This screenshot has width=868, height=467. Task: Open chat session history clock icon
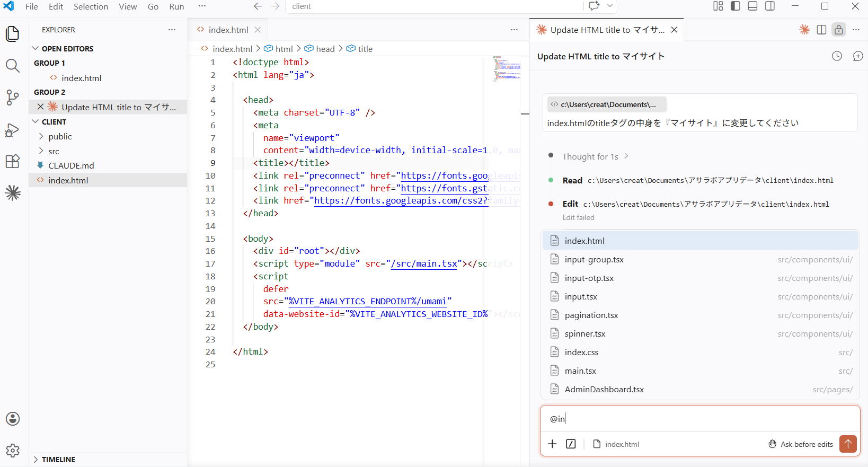(837, 56)
